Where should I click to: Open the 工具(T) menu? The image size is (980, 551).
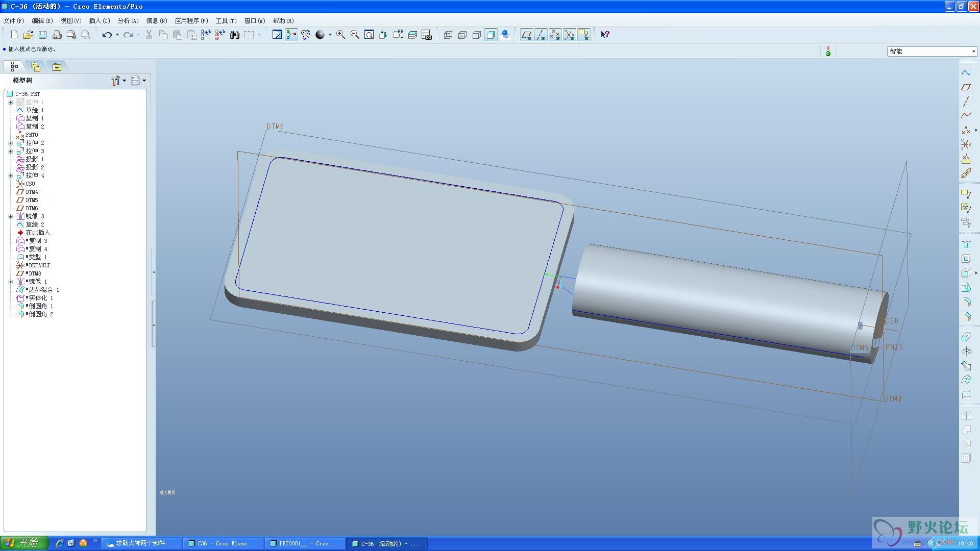pos(226,21)
